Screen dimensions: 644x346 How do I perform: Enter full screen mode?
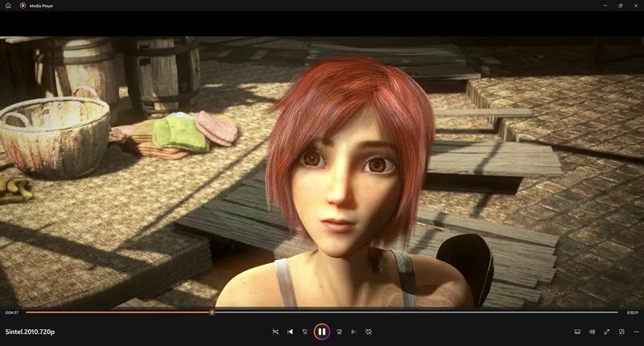point(607,332)
